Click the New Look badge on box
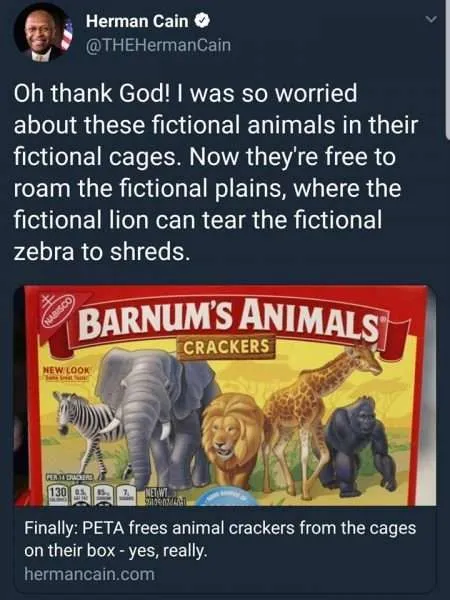Screen dimensions: 450x600 67,373
